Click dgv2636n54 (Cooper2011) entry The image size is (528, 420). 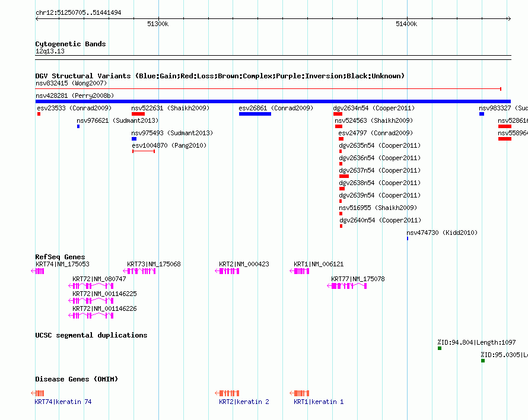click(380, 158)
